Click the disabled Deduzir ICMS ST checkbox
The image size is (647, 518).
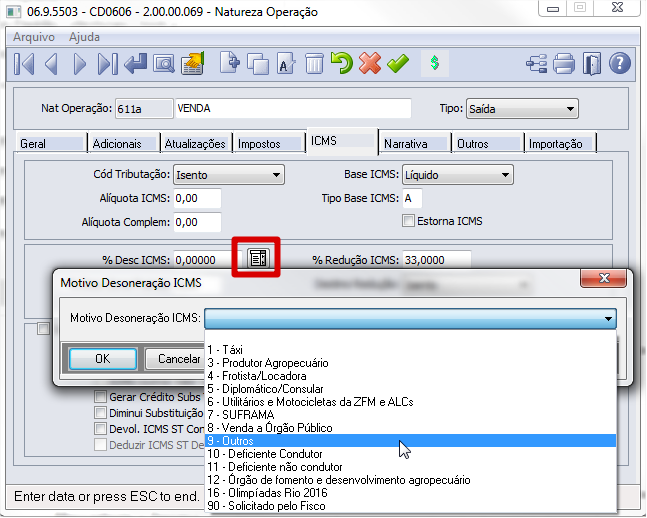pos(100,445)
